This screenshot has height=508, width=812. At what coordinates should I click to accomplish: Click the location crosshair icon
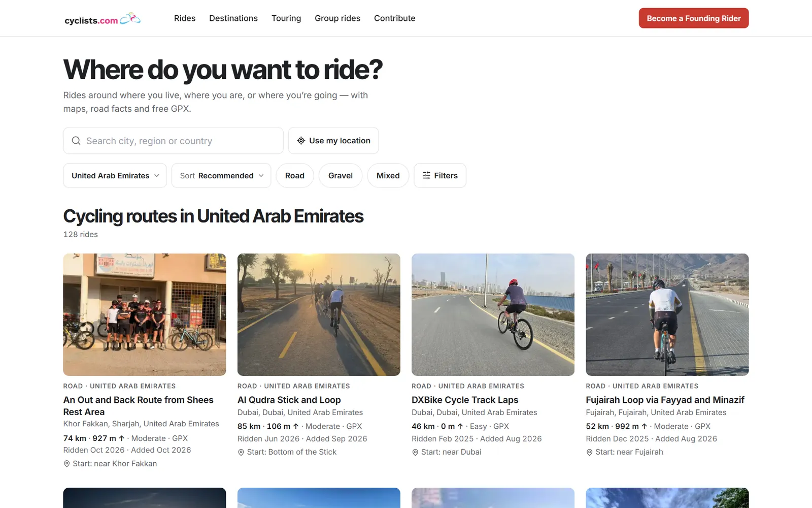coord(301,141)
